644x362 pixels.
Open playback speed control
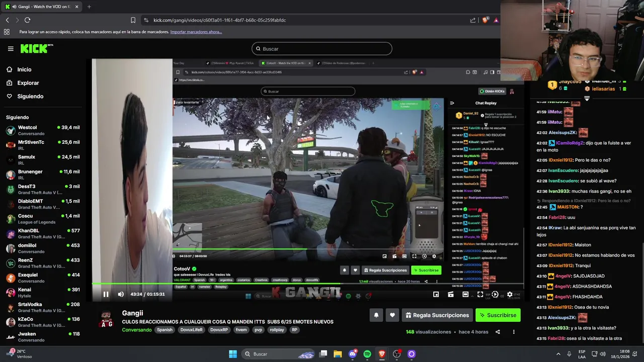pyautogui.click(x=495, y=294)
